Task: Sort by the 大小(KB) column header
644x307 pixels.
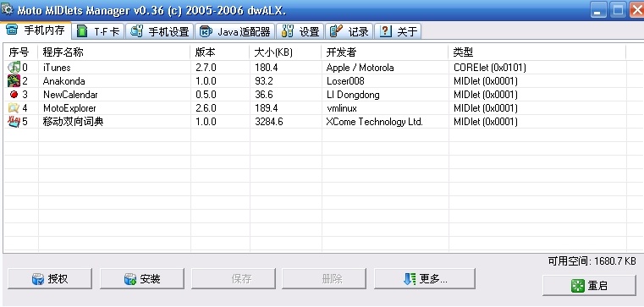Action: tap(285, 52)
